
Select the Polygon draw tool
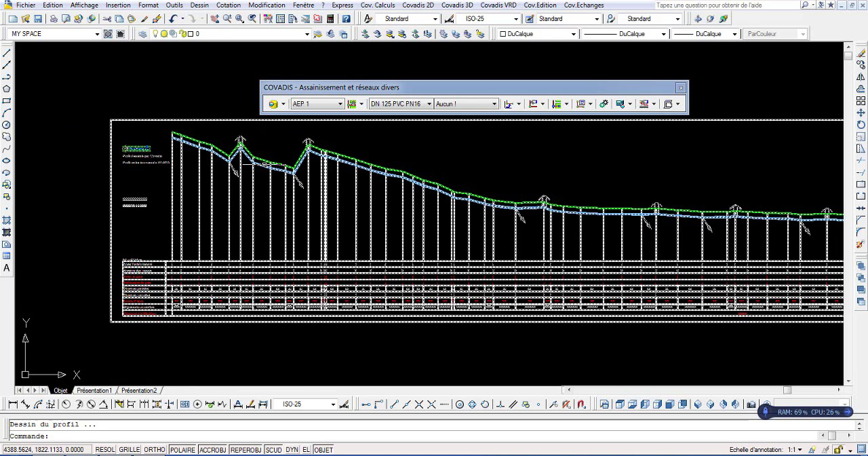pos(7,89)
